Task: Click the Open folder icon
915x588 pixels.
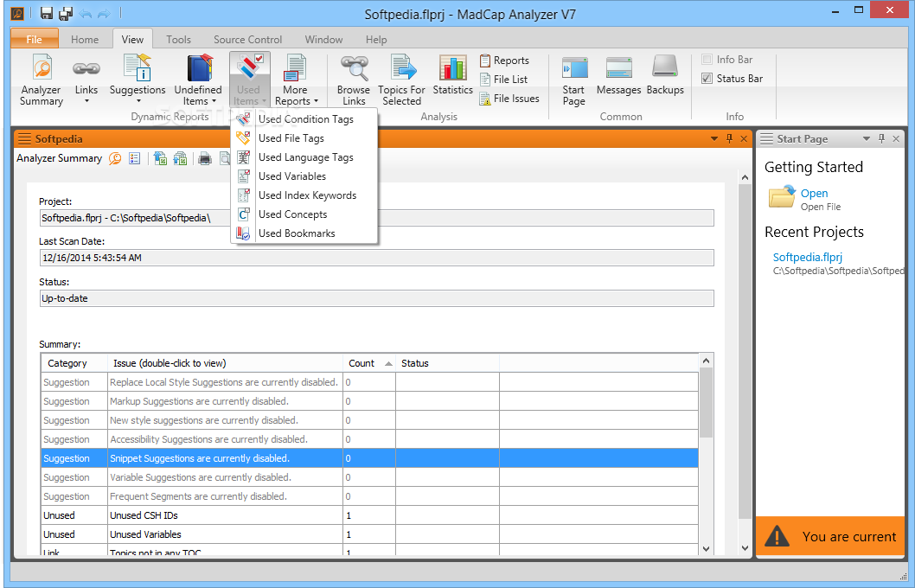Action: [782, 196]
